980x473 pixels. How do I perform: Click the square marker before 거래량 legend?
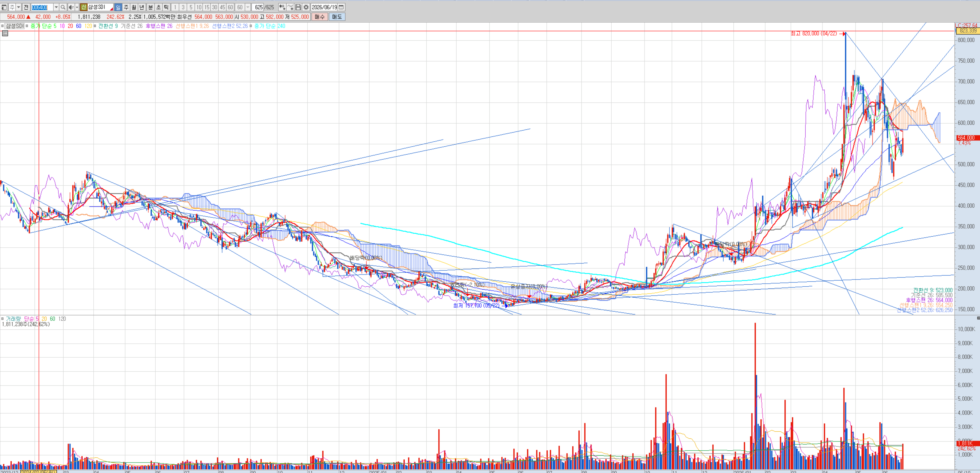(2, 319)
